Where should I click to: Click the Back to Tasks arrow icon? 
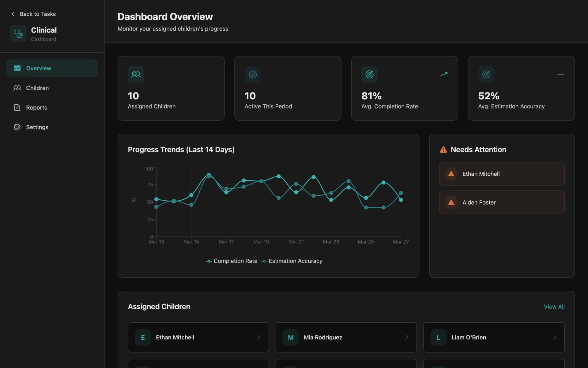point(13,14)
